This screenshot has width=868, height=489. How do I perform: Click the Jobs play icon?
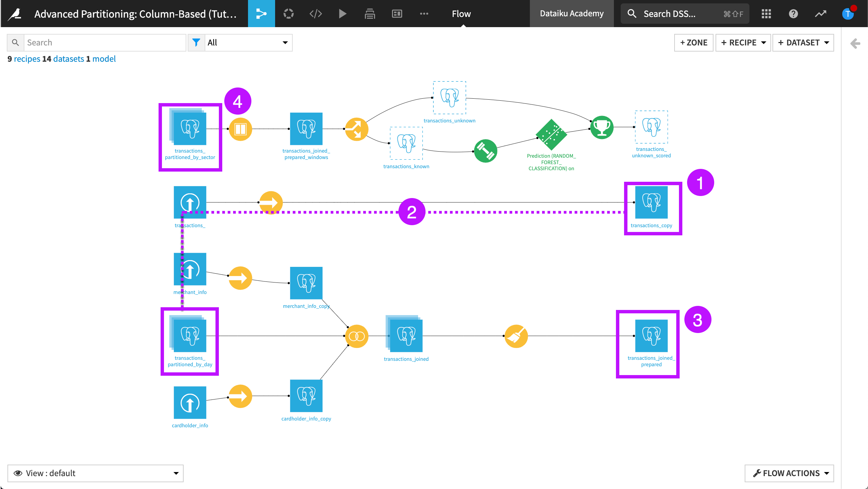point(343,14)
